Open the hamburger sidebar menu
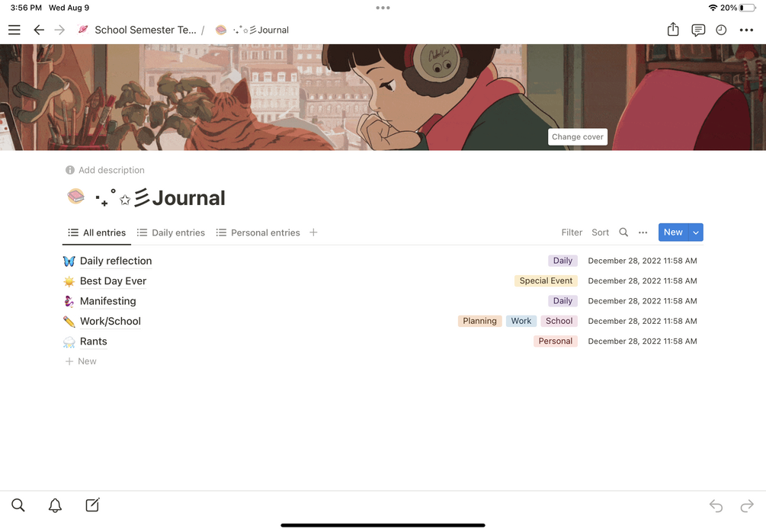The width and height of the screenshot is (766, 532). tap(14, 30)
